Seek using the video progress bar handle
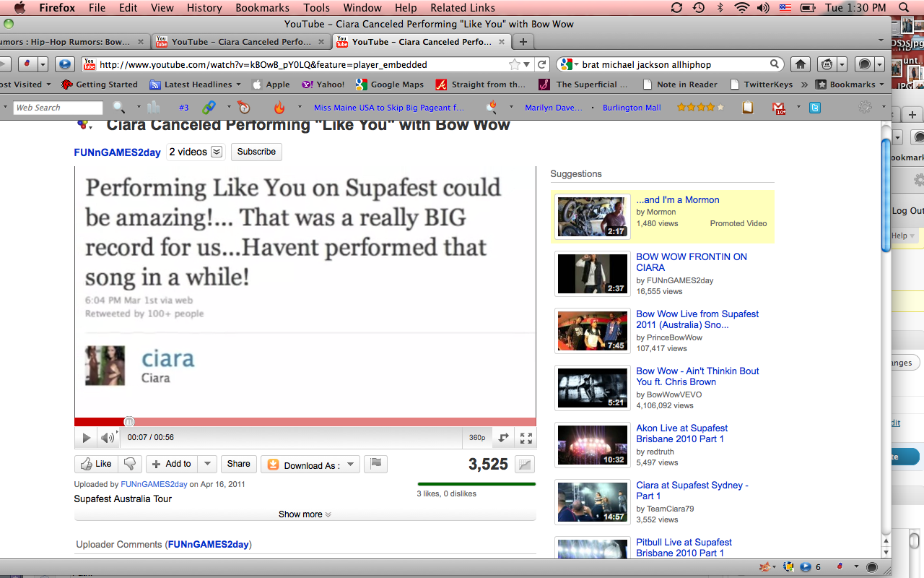Viewport: 924px width, 578px height. (129, 422)
